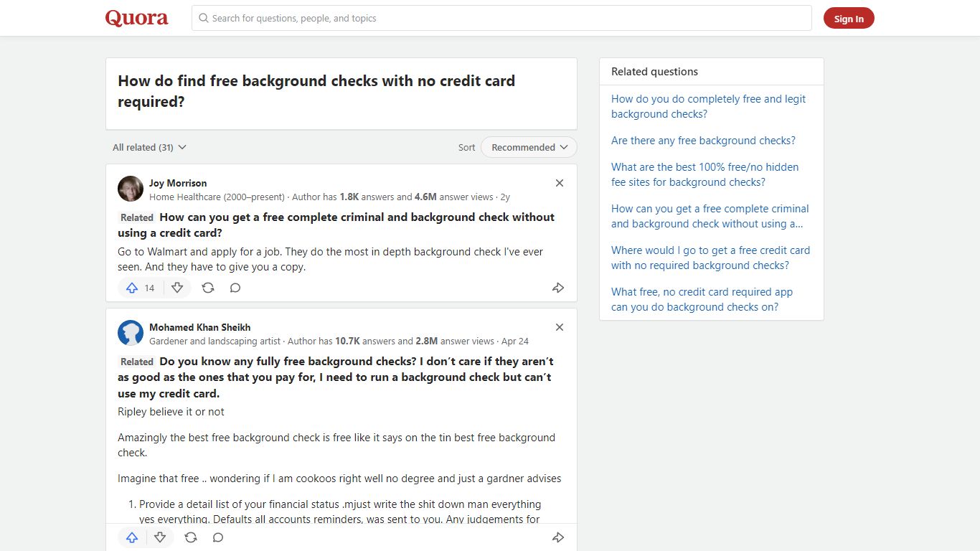Open the Recommended sort dropdown

529,147
